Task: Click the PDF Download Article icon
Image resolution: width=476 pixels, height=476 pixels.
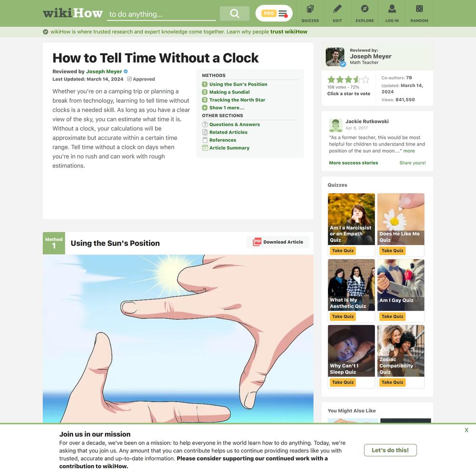Action: click(x=257, y=242)
